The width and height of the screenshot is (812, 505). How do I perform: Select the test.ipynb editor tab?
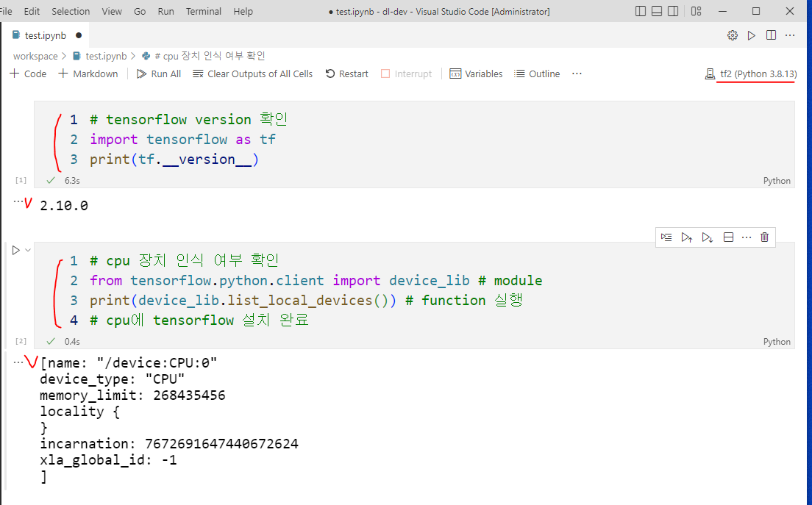coord(46,36)
